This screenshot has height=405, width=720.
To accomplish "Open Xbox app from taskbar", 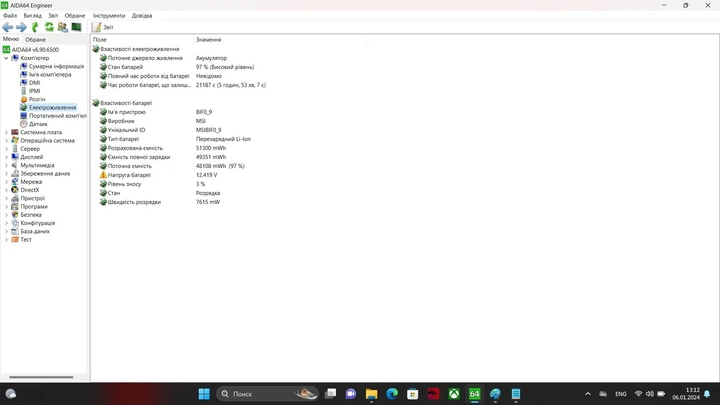I will 454,394.
